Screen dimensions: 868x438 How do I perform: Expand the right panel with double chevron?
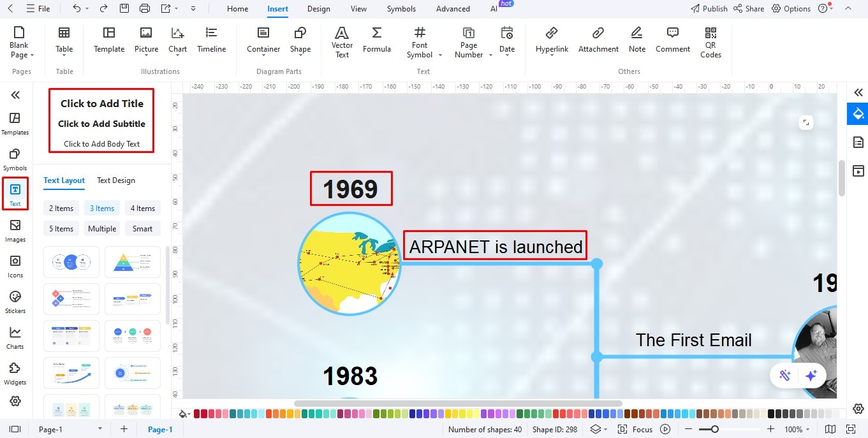pyautogui.click(x=858, y=92)
